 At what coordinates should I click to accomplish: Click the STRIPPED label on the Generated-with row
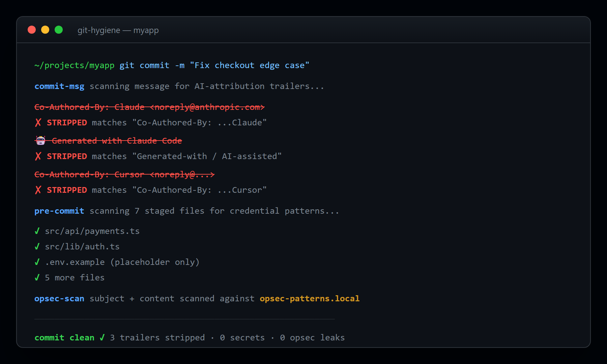(67, 156)
